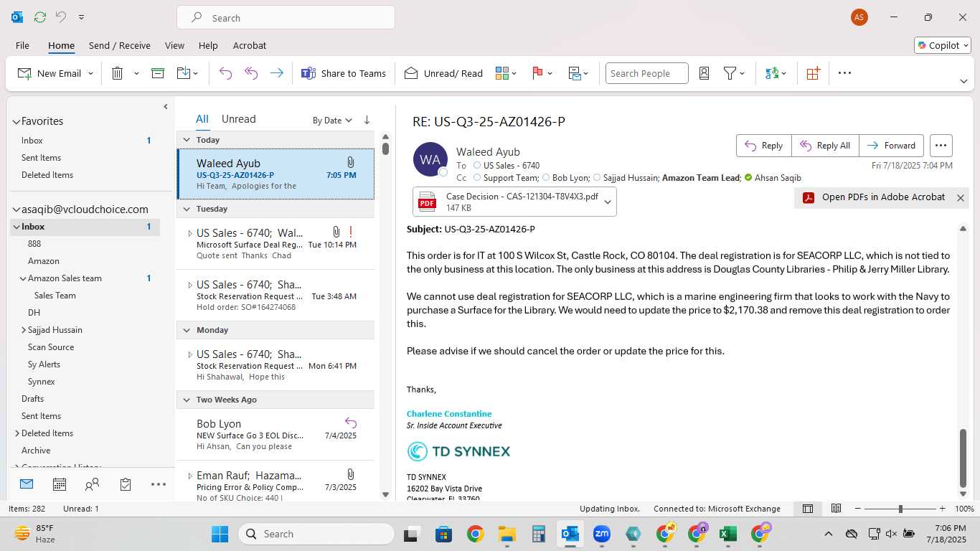Open the Acrobat tab
The width and height of the screenshot is (980, 551).
pyautogui.click(x=250, y=45)
